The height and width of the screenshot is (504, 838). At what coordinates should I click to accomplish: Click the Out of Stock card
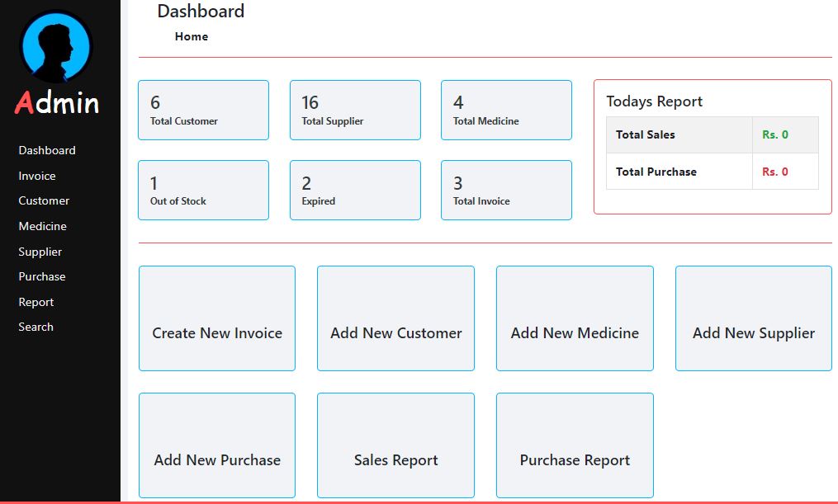coord(203,190)
